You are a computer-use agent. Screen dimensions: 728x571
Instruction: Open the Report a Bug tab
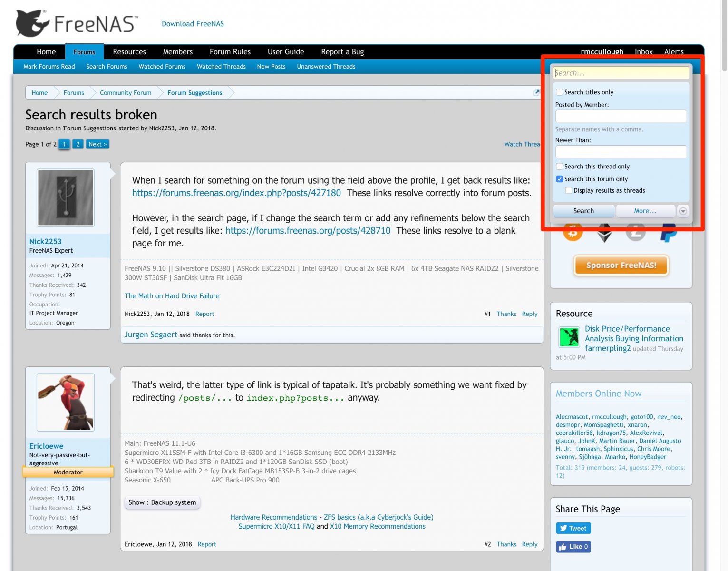(x=342, y=52)
